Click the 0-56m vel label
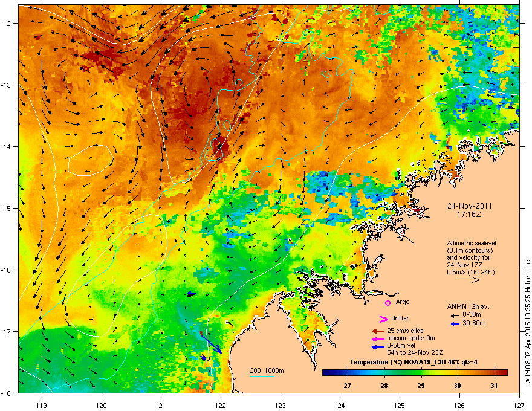This screenshot has width=532, height=411. pyautogui.click(x=401, y=345)
